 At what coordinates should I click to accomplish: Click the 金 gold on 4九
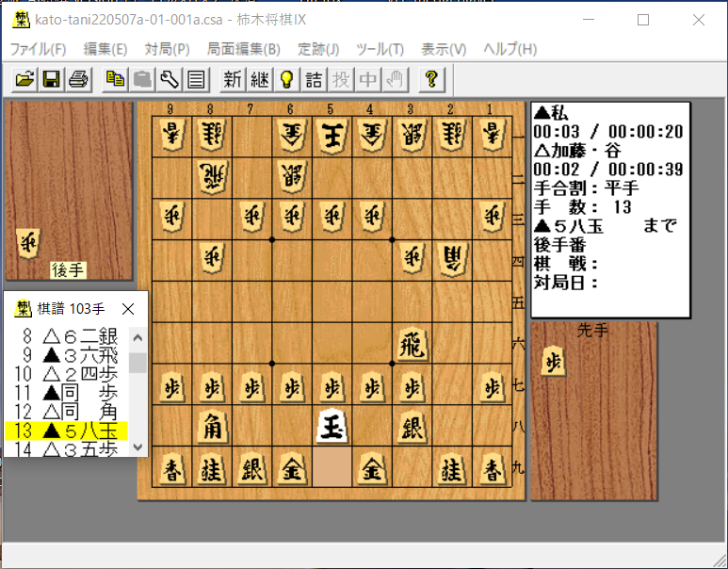(x=372, y=468)
